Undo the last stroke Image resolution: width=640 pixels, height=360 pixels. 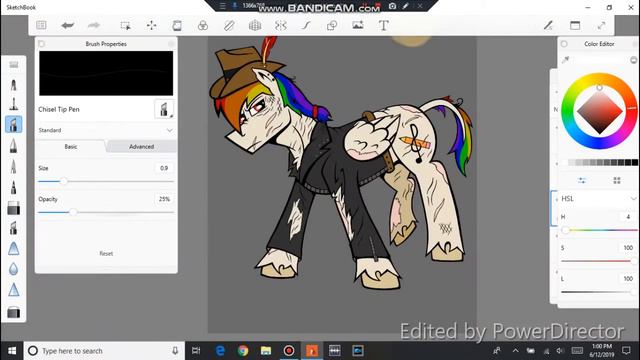click(67, 25)
